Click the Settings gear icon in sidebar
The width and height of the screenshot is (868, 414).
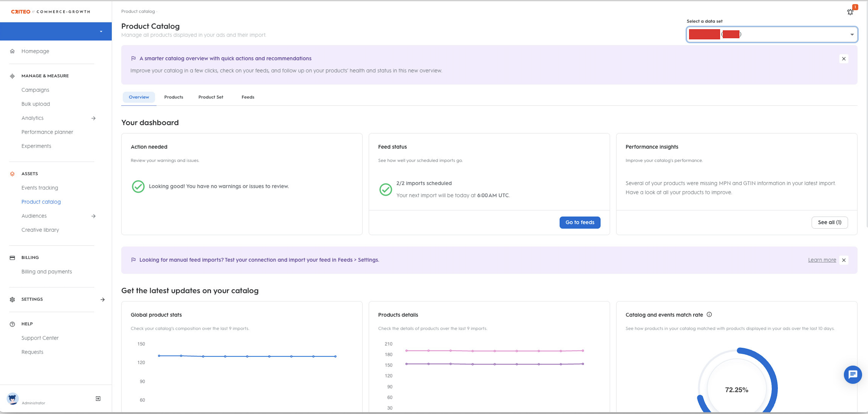[12, 299]
